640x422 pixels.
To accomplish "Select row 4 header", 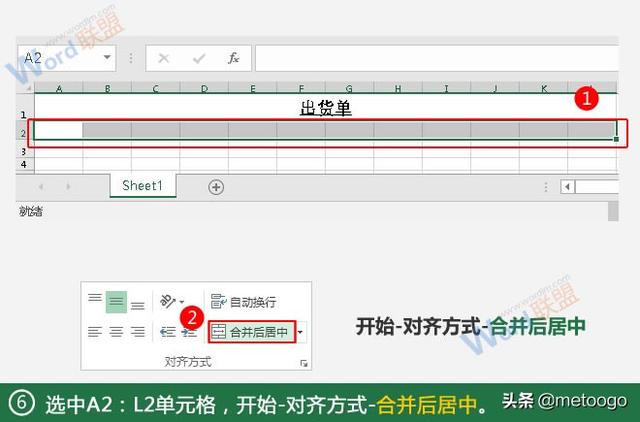I will click(x=24, y=164).
